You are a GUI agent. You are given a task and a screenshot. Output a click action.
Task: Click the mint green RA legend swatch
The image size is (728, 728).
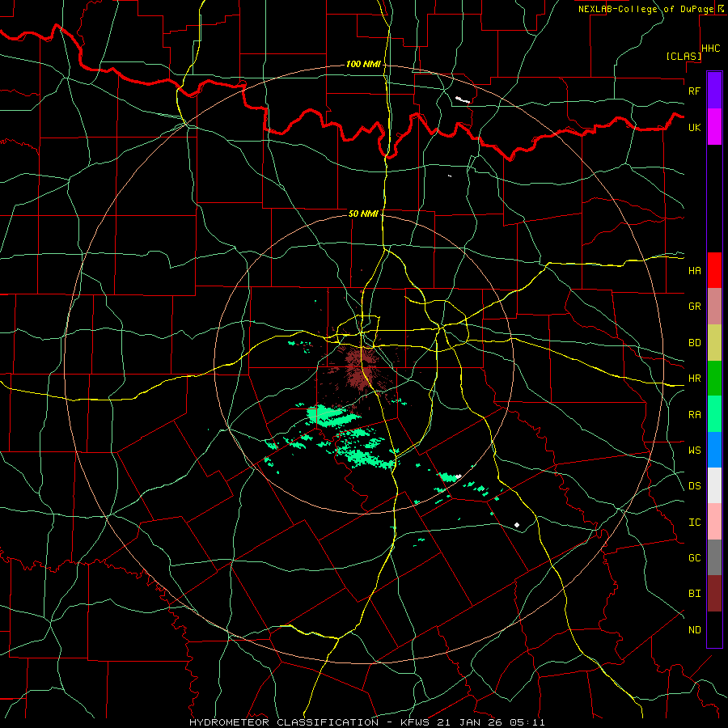point(714,414)
